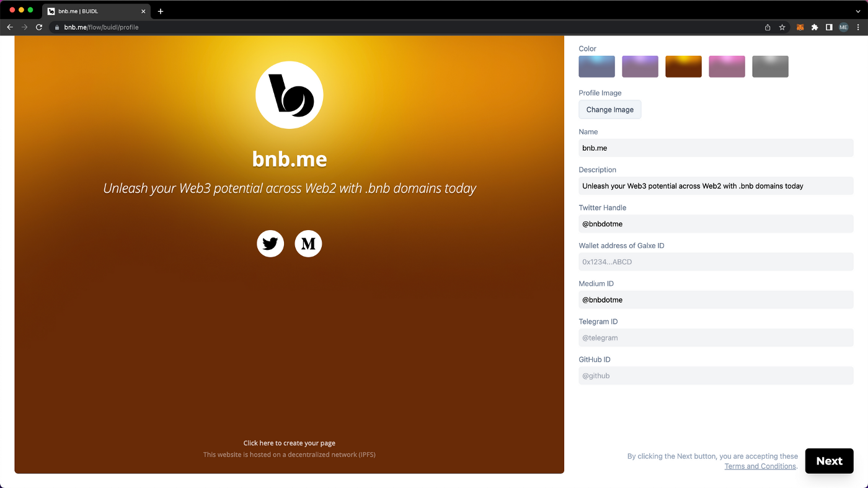Reload the page with the refresh icon
The height and width of the screenshot is (488, 868).
click(39, 27)
